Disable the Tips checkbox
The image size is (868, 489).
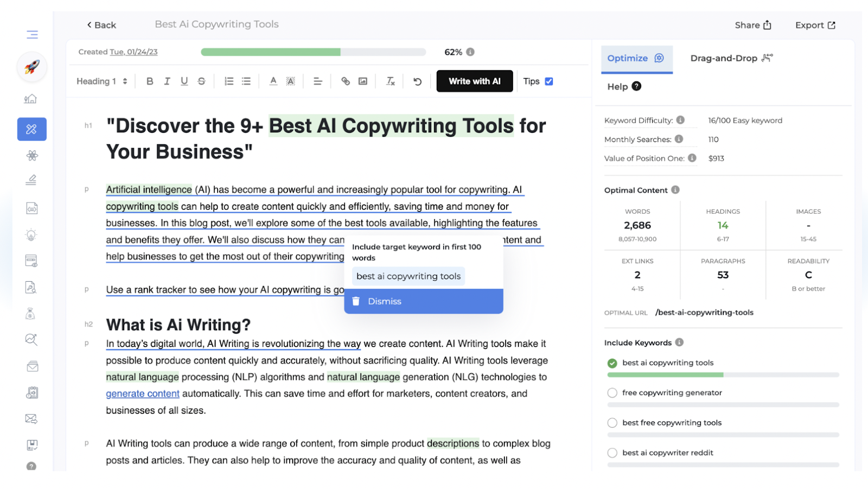(549, 81)
